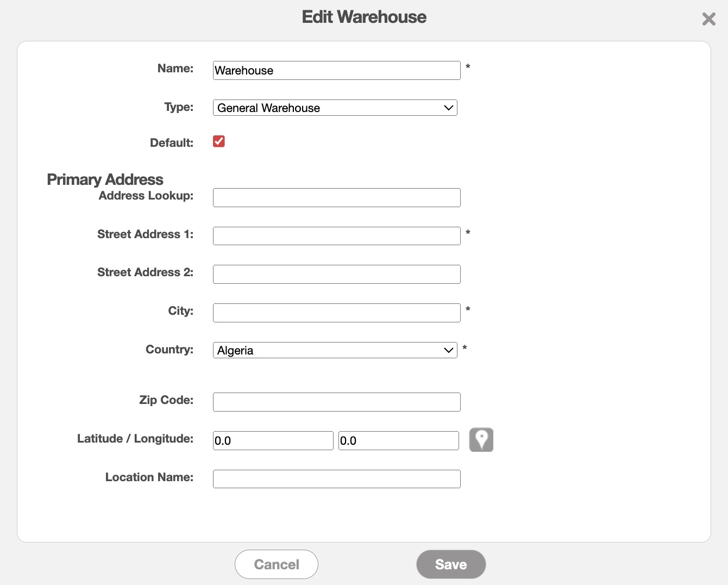Expand the Country dropdown showing Algeria
This screenshot has width=728, height=585.
[335, 350]
